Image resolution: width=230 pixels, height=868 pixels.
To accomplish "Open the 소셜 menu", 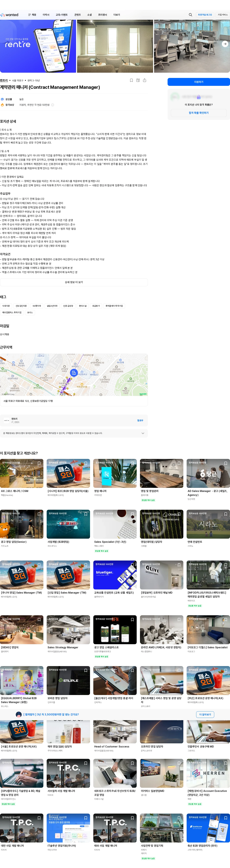I will (x=89, y=15).
